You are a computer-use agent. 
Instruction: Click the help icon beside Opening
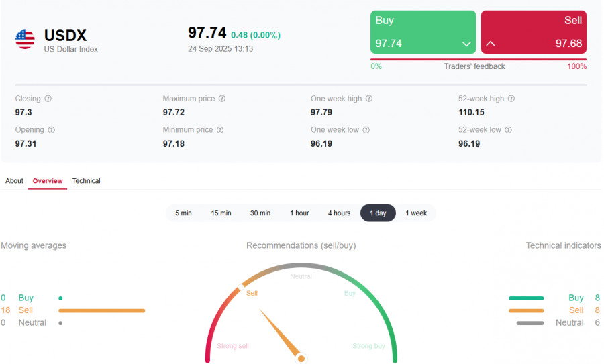[52, 130]
